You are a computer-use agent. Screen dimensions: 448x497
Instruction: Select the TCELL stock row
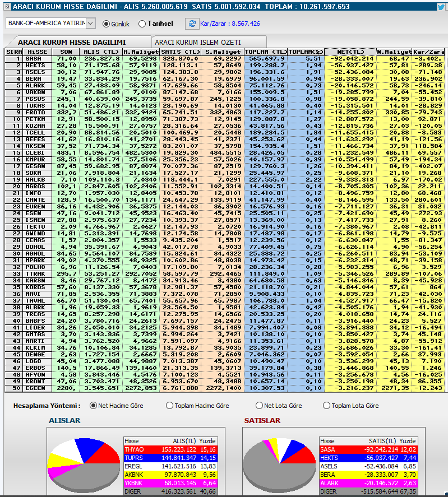pos(225,132)
